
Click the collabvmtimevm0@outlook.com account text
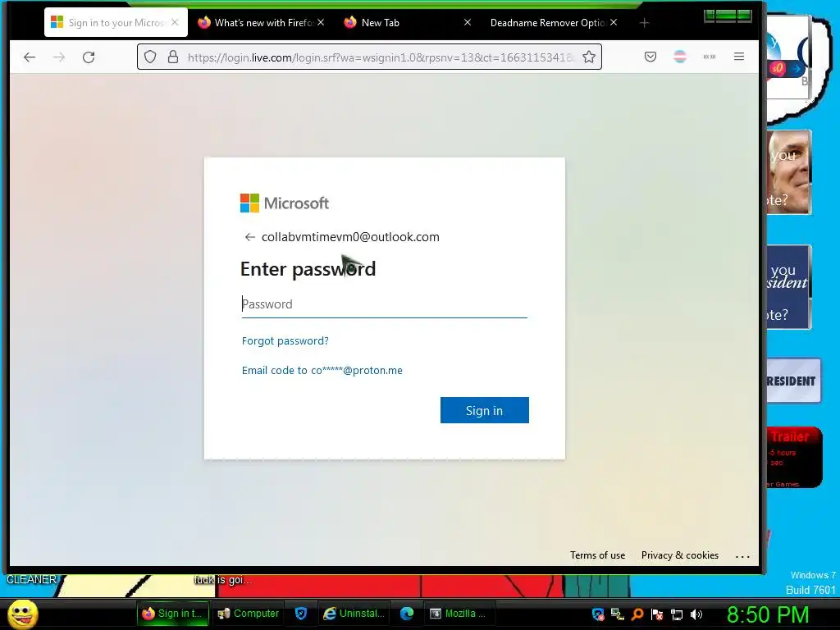point(350,237)
